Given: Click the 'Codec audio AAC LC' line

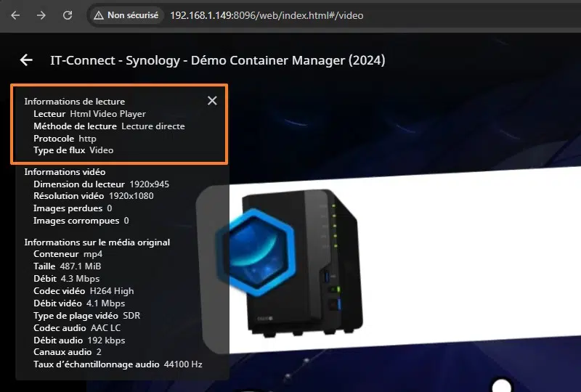Looking at the screenshot, I should (77, 328).
